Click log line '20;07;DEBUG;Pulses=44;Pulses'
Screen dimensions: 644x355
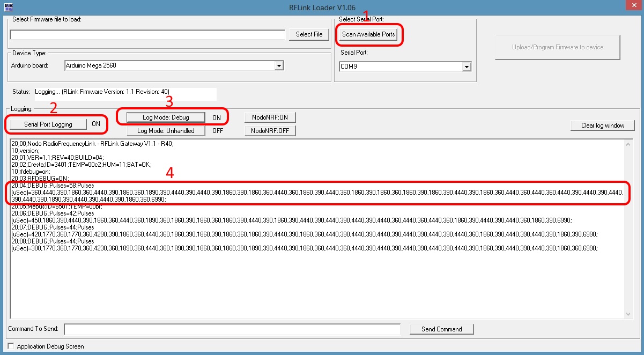coord(52,227)
